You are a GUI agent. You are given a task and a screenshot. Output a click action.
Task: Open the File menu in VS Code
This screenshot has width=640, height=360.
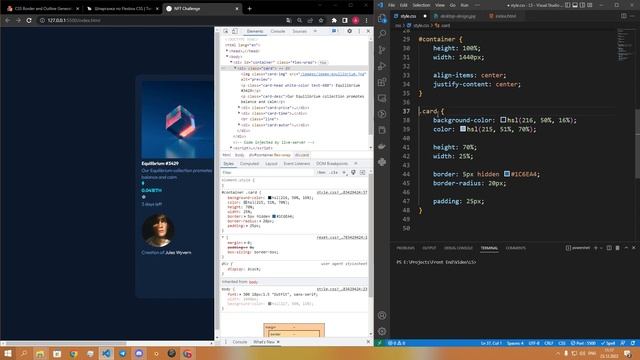(x=391, y=5)
